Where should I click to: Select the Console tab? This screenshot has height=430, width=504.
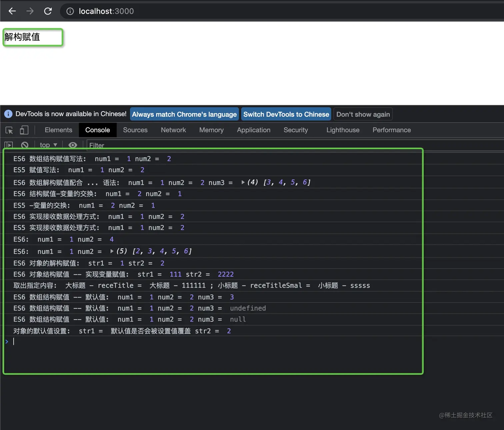pos(98,130)
